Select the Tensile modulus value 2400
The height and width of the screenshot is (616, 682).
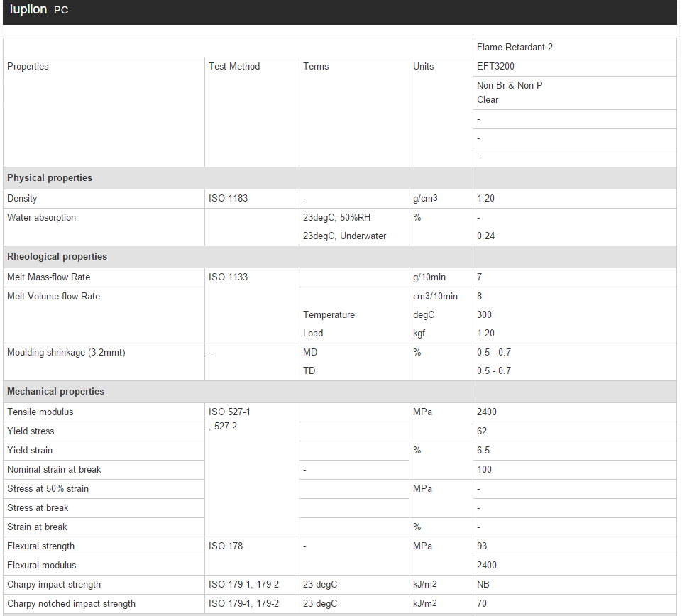[x=487, y=412]
